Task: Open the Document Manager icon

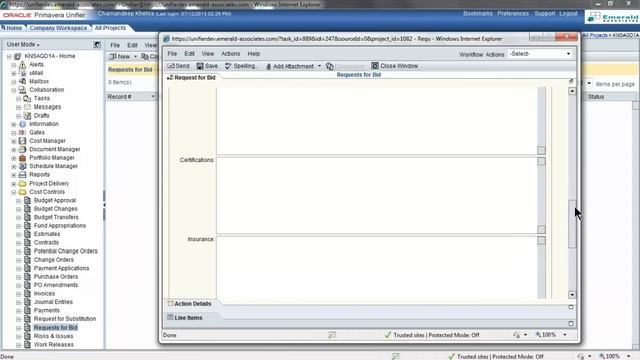Action: (x=22, y=149)
